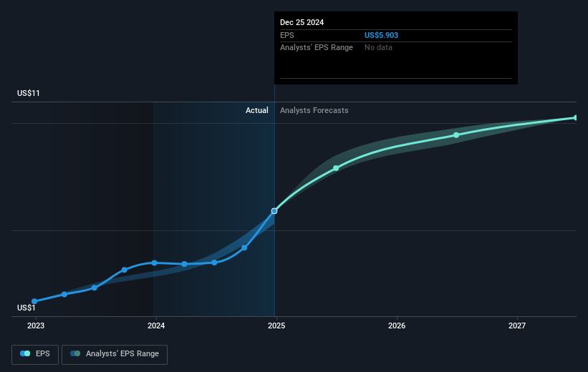Click the 2026 x-axis label
The height and width of the screenshot is (372, 588).
397,326
